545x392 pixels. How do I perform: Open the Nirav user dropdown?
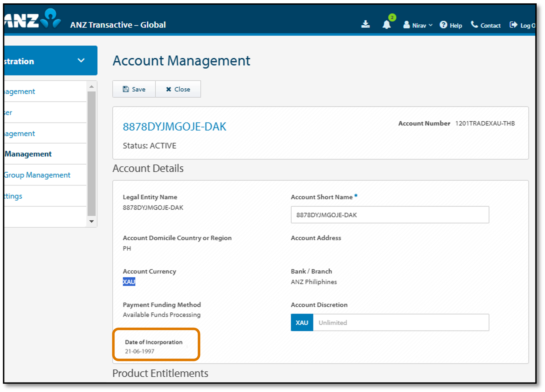point(418,25)
